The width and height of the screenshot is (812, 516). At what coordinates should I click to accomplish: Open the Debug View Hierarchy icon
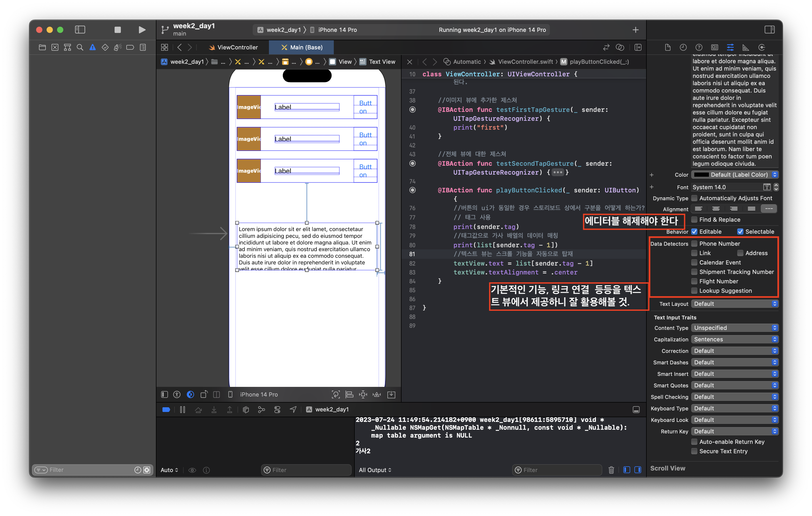[x=246, y=410]
